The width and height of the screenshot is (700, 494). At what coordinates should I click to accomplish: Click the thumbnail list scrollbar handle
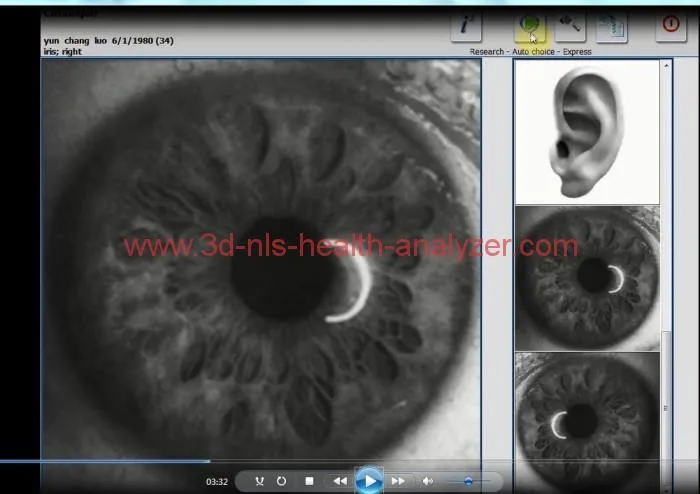pos(666,408)
